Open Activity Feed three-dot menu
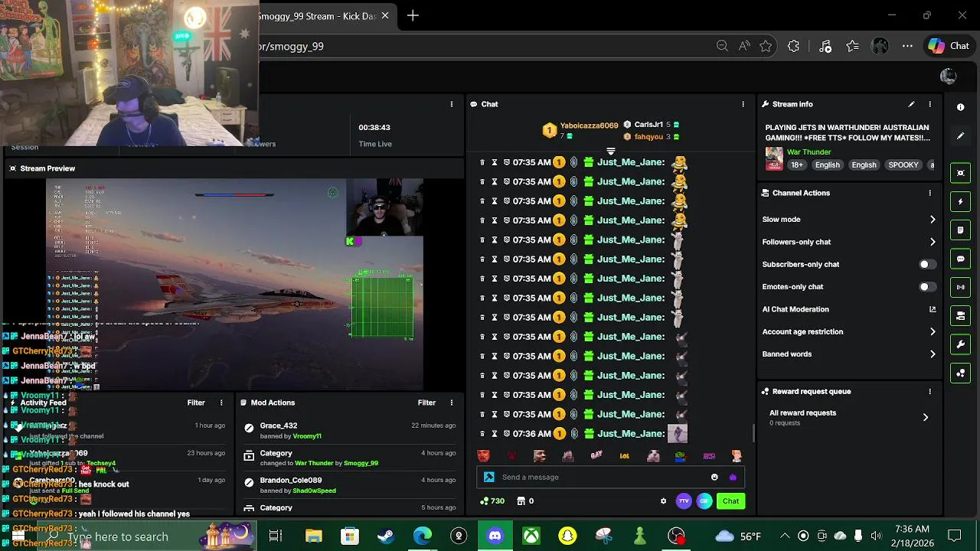Viewport: 980px width, 551px height. 221,403
